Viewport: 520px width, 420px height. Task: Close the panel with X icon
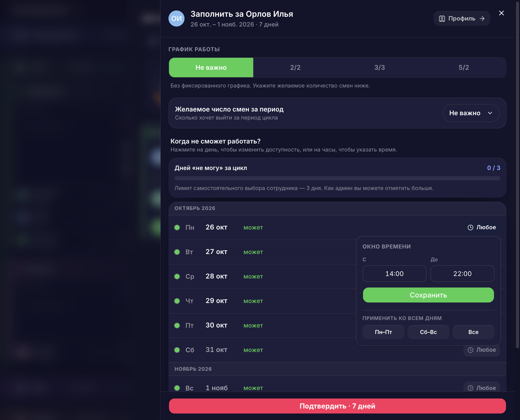pos(501,13)
